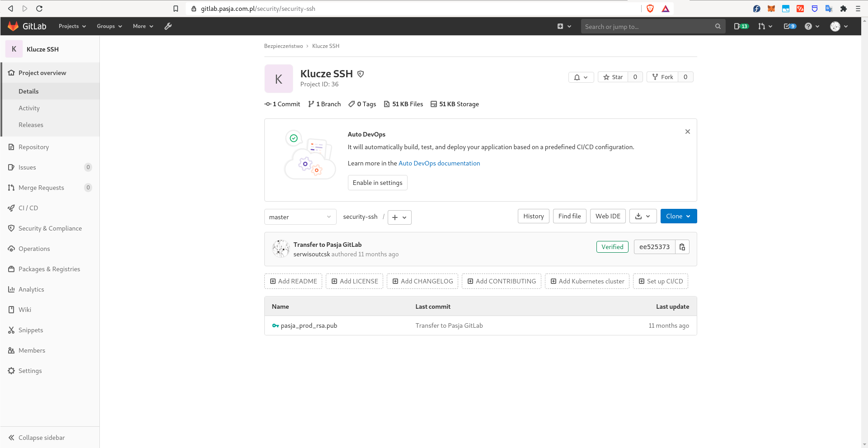Click Bezpieczeństwo breadcrumb link
868x448 pixels.
click(x=283, y=46)
